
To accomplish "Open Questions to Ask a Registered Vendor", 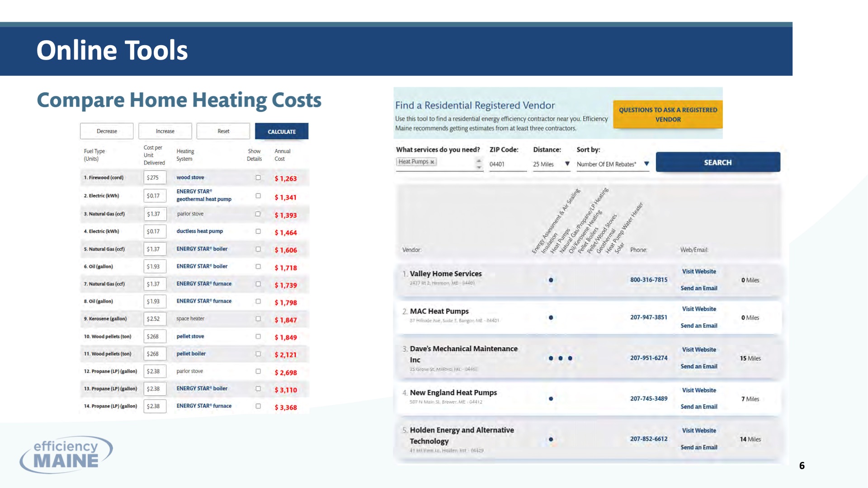I will tap(668, 114).
